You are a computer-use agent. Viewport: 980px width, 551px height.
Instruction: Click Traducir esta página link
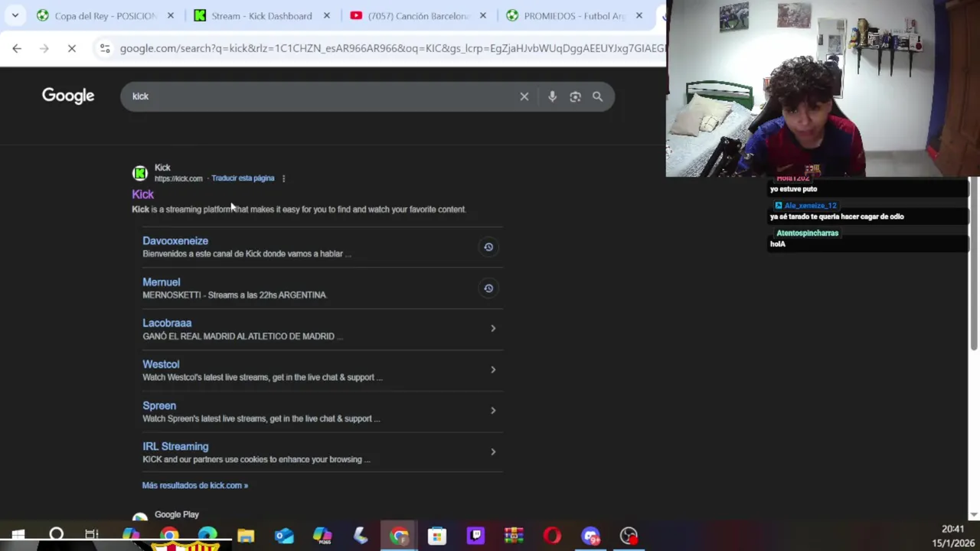pyautogui.click(x=243, y=178)
